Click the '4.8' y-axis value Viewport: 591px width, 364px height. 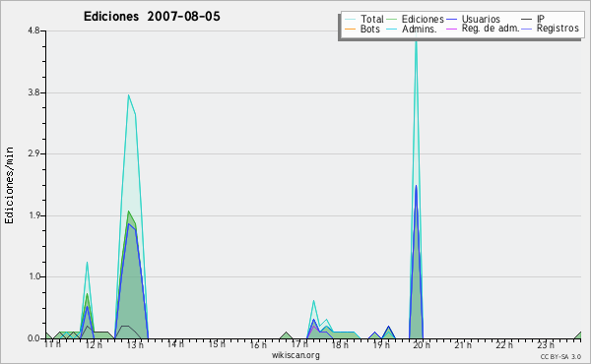click(33, 30)
